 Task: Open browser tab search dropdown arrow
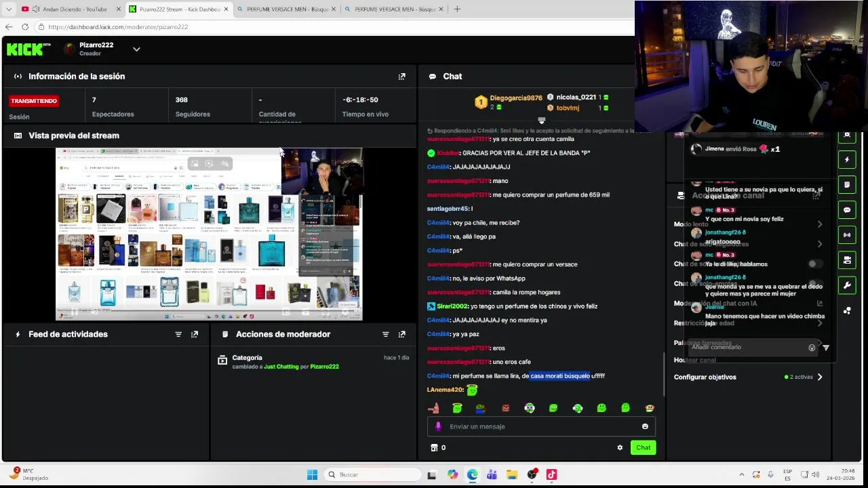pyautogui.click(x=8, y=9)
